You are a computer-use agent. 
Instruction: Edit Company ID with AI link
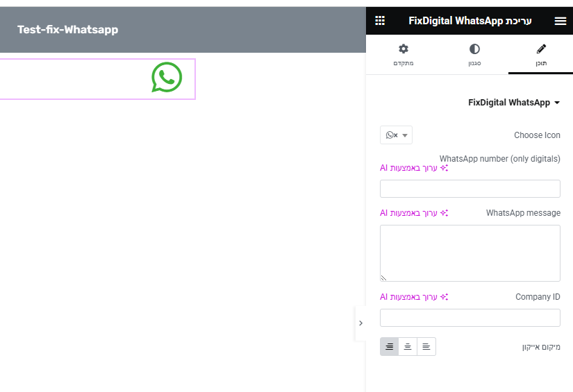pos(414,297)
